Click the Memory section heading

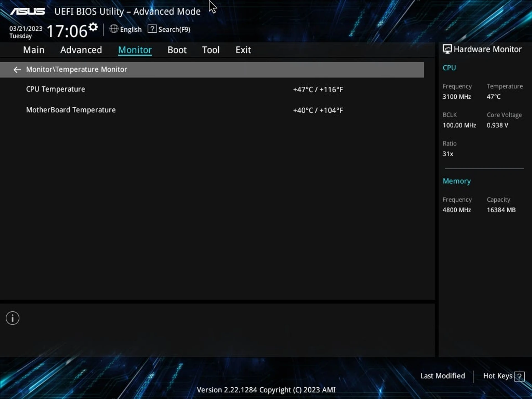tap(457, 181)
